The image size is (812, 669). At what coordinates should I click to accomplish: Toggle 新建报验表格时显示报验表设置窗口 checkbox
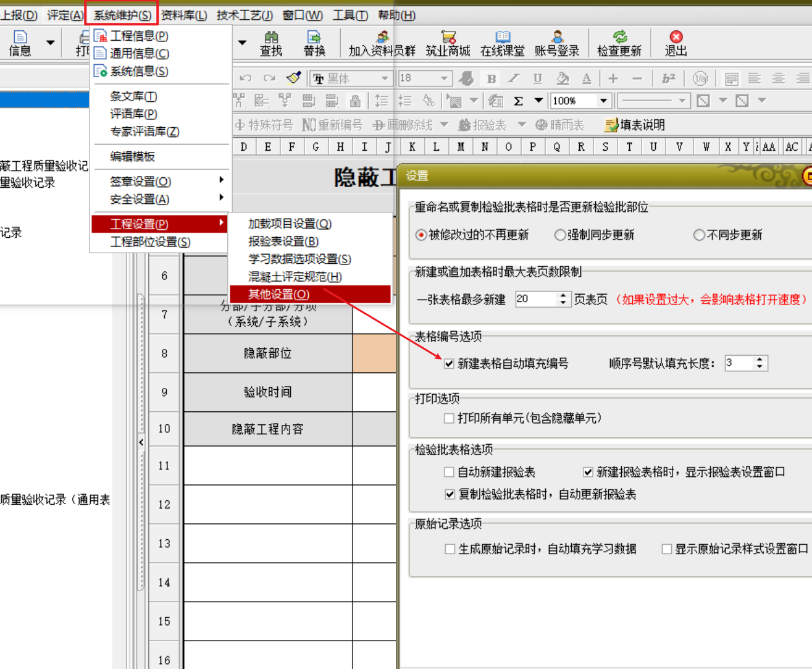point(588,472)
